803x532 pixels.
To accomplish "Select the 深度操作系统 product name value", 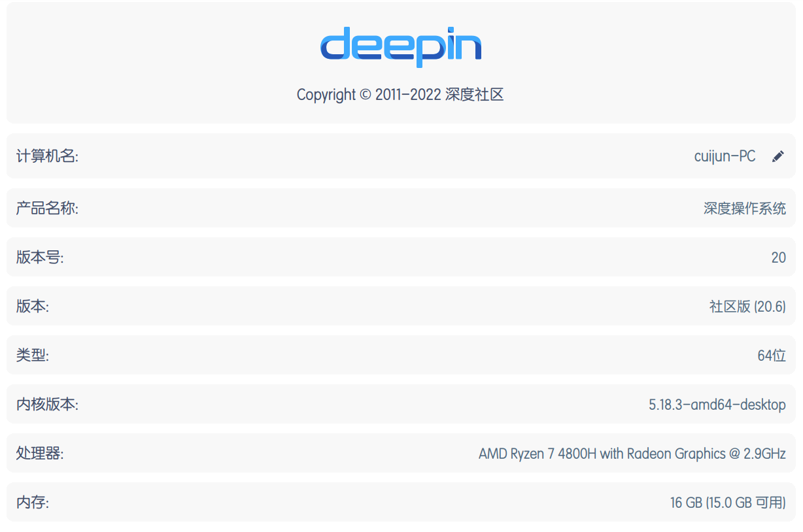I will click(745, 208).
